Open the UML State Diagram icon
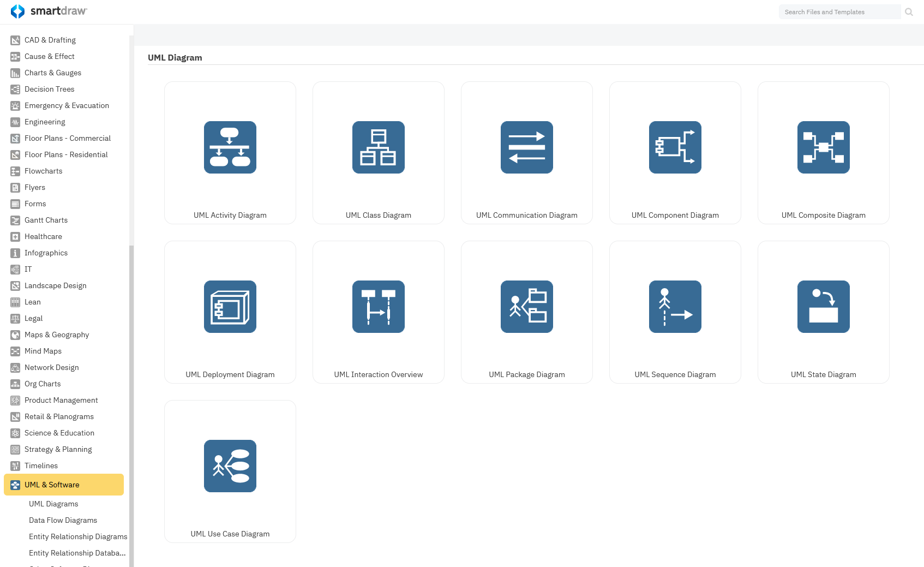Viewport: 924px width, 567px height. click(x=823, y=307)
